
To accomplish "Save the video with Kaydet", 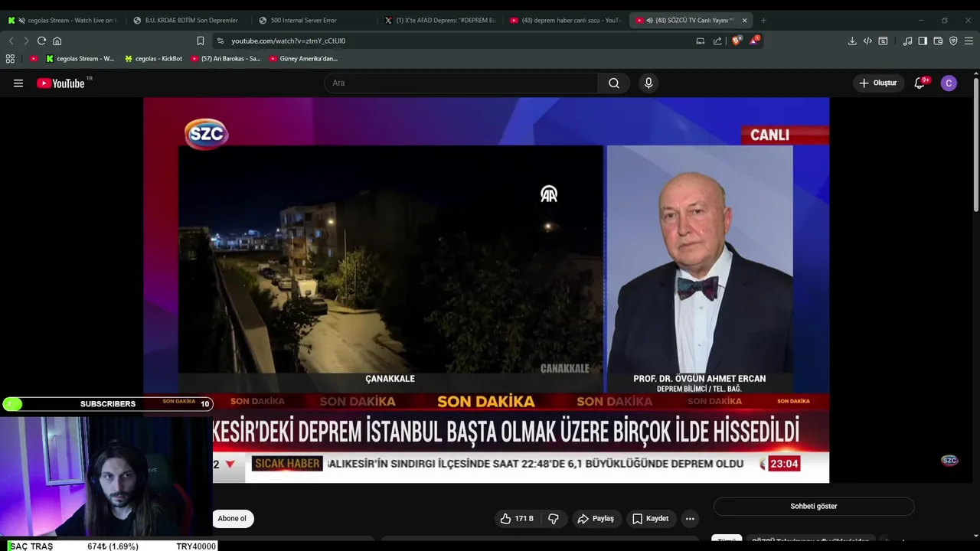I will tap(651, 519).
